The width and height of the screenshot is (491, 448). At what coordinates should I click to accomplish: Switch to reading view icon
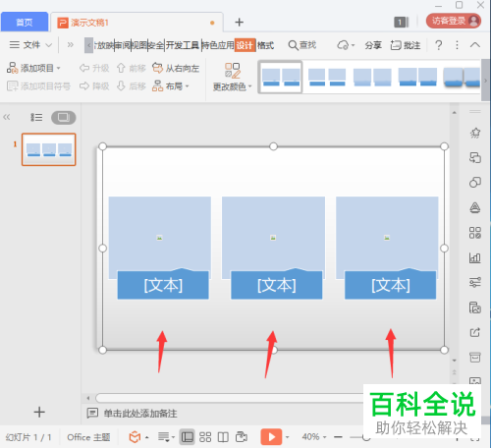point(223,437)
